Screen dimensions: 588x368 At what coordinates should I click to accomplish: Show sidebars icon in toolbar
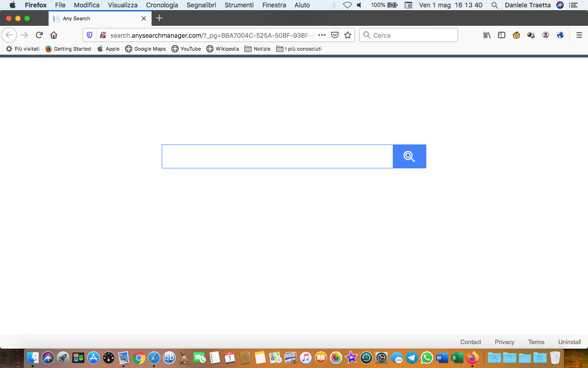tap(502, 35)
